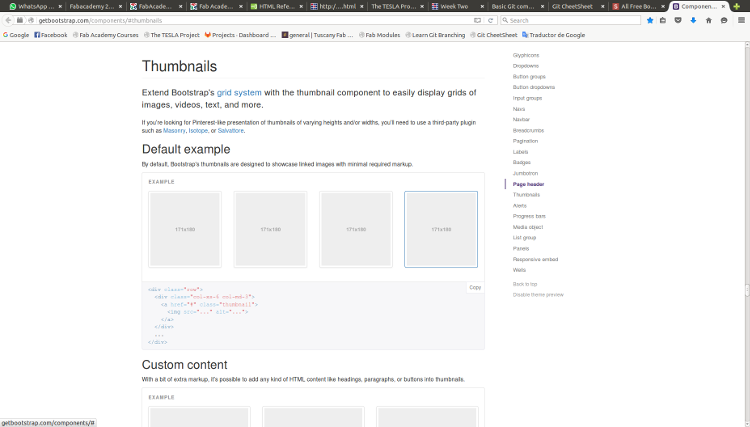This screenshot has height=427, width=750.
Task: Enable reader view from the address bar icon
Action: [477, 21]
